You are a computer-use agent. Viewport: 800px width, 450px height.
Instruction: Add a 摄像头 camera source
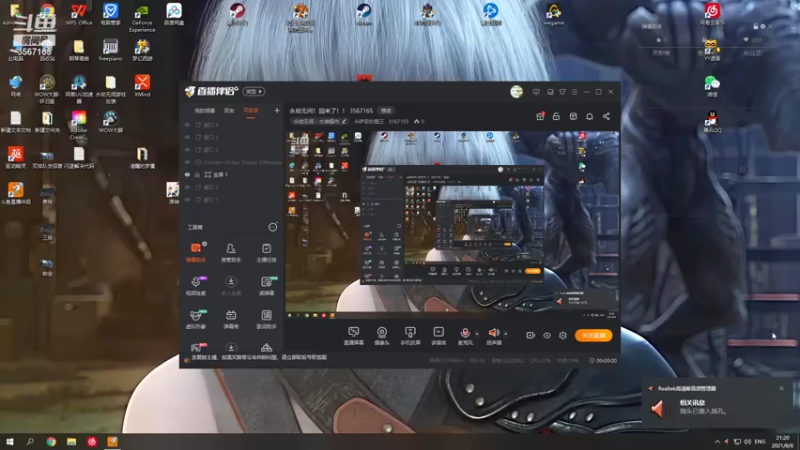tap(382, 336)
